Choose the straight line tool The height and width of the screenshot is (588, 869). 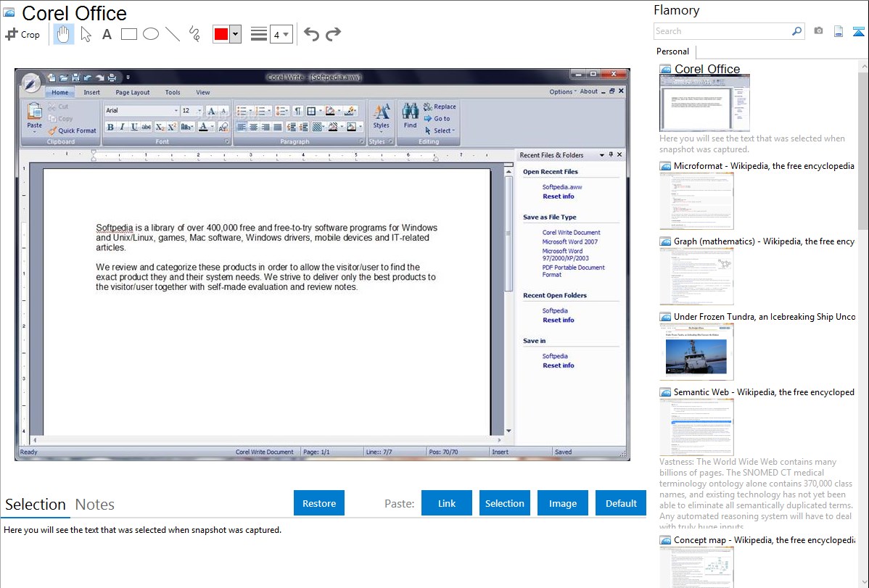pos(173,34)
